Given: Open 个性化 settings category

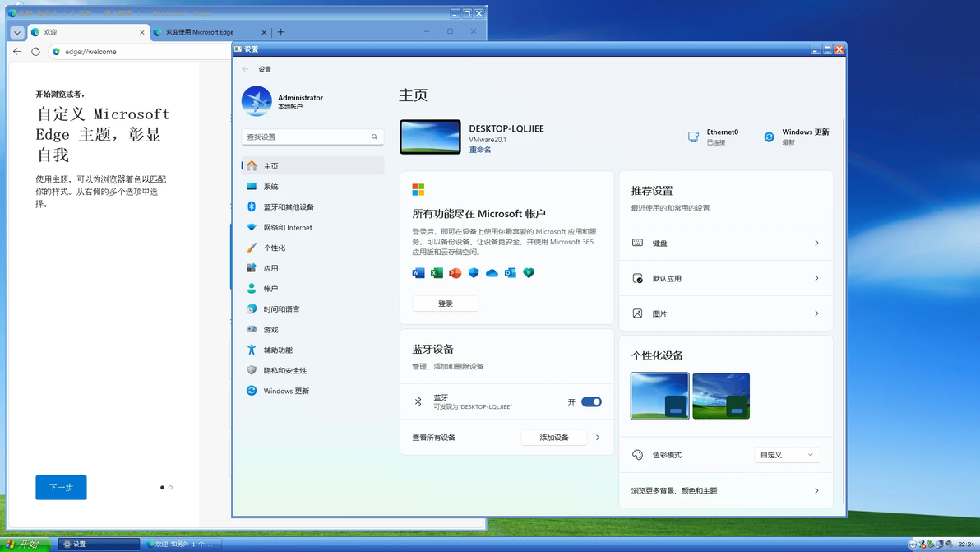Looking at the screenshot, I should [x=312, y=248].
